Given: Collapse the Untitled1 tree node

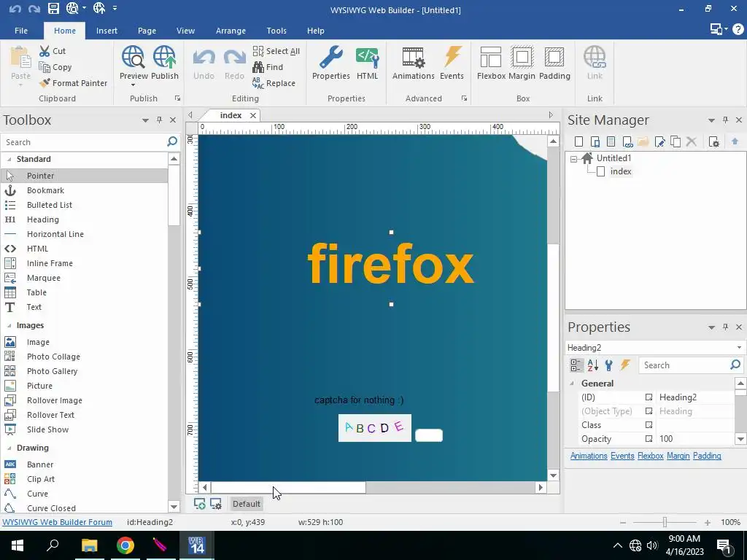Looking at the screenshot, I should pos(573,159).
